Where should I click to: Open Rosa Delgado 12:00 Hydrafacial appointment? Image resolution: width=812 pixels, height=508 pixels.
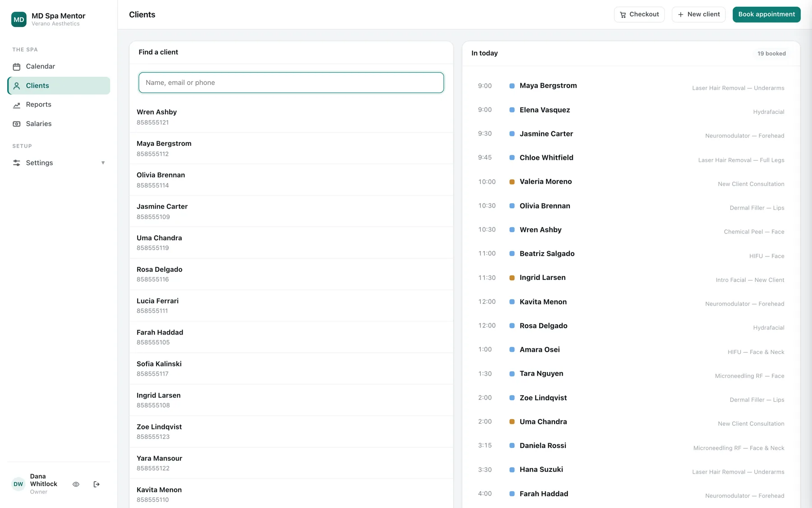pyautogui.click(x=631, y=326)
